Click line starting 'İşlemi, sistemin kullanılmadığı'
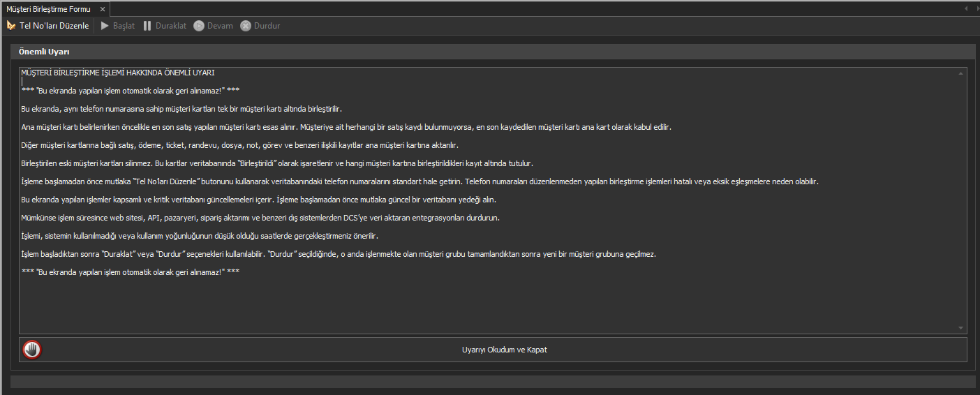Viewport: 980px width, 395px height. [x=200, y=236]
